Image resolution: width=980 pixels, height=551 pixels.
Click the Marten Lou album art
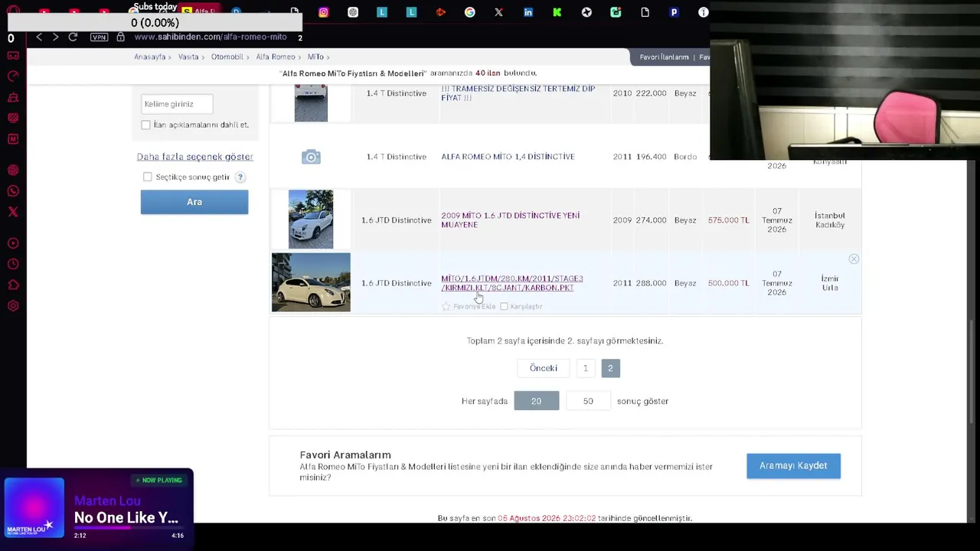tap(34, 507)
